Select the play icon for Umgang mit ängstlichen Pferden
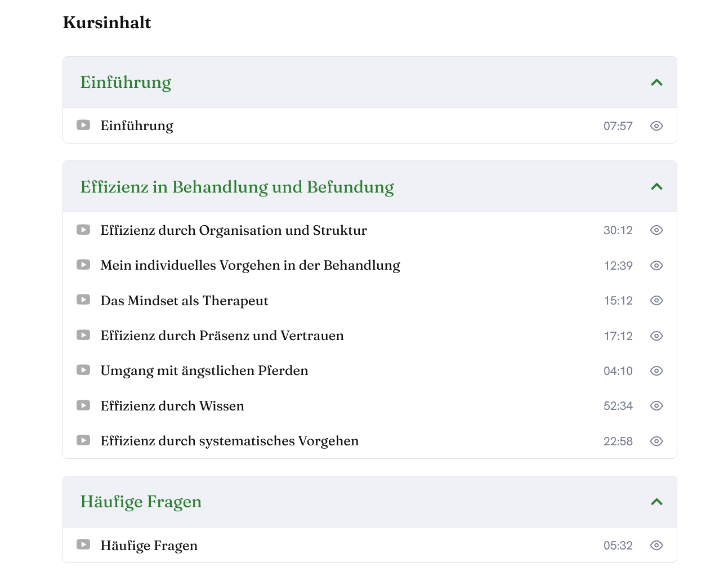The image size is (728, 572). click(83, 370)
